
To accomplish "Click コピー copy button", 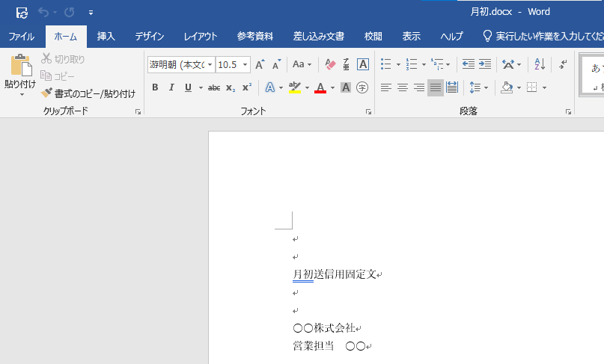I will coord(58,76).
